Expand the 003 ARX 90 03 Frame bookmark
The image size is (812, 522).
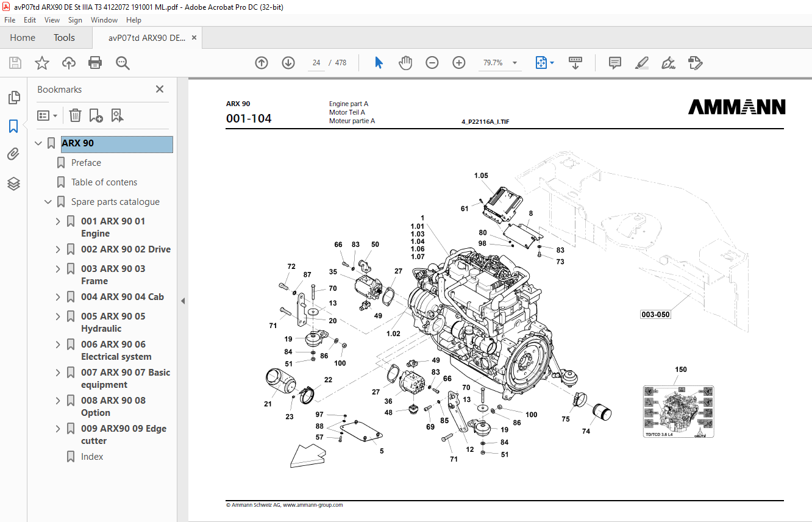[58, 269]
